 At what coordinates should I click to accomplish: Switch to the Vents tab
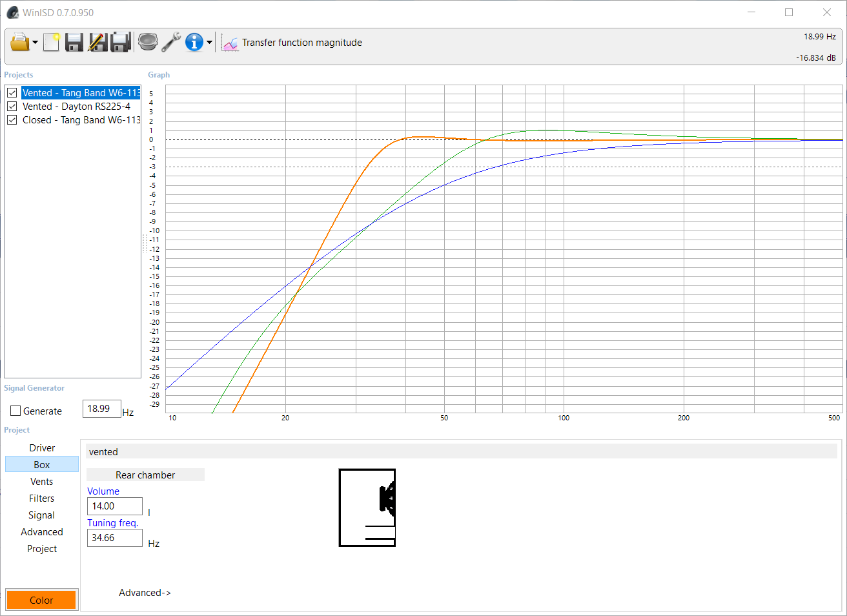(x=42, y=482)
